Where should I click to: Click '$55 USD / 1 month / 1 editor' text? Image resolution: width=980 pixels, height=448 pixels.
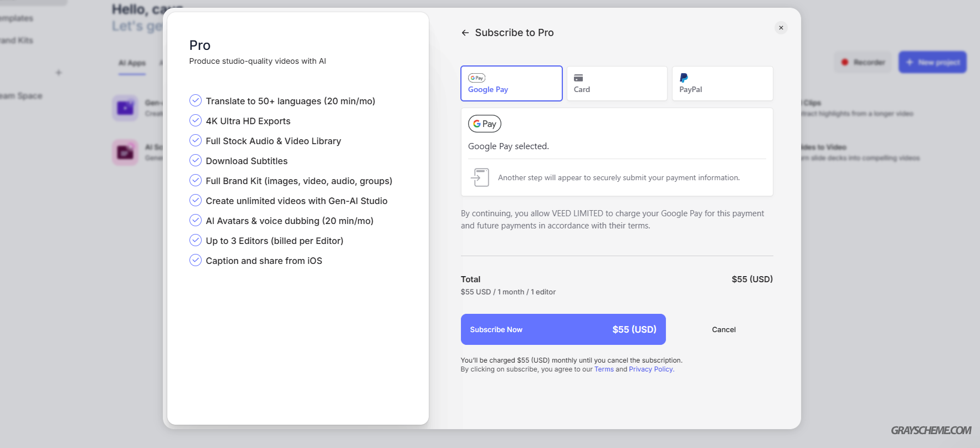tap(508, 292)
